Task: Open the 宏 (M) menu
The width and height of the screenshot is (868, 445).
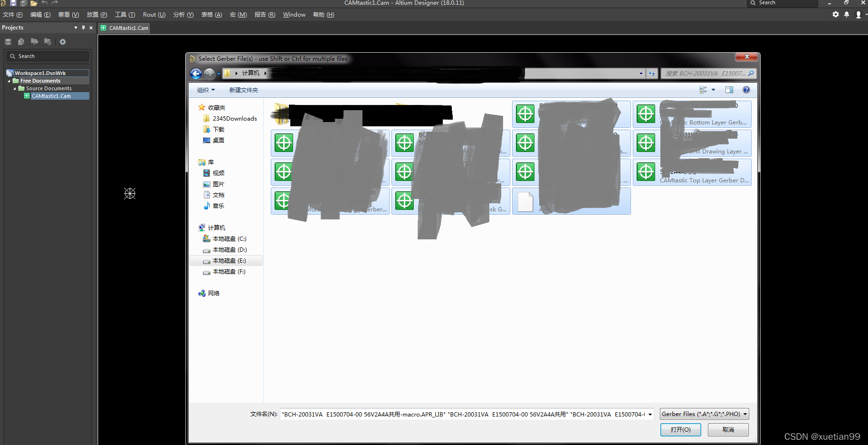Action: click(x=238, y=15)
